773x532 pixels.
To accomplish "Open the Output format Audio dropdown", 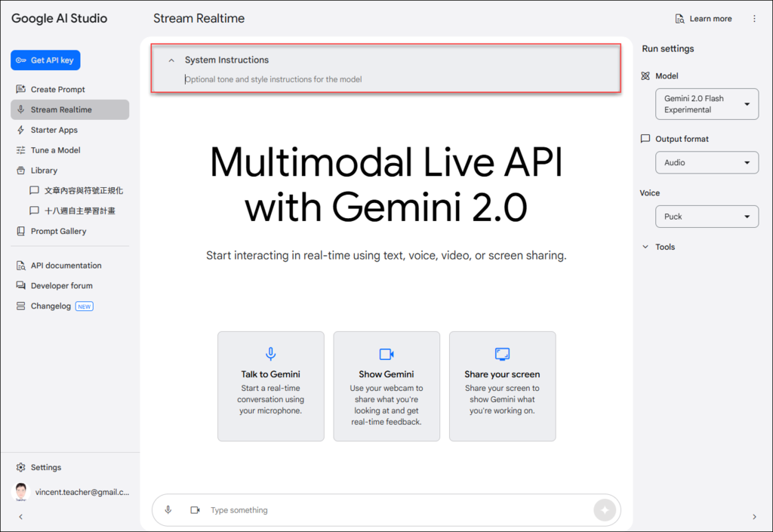I will [x=707, y=162].
